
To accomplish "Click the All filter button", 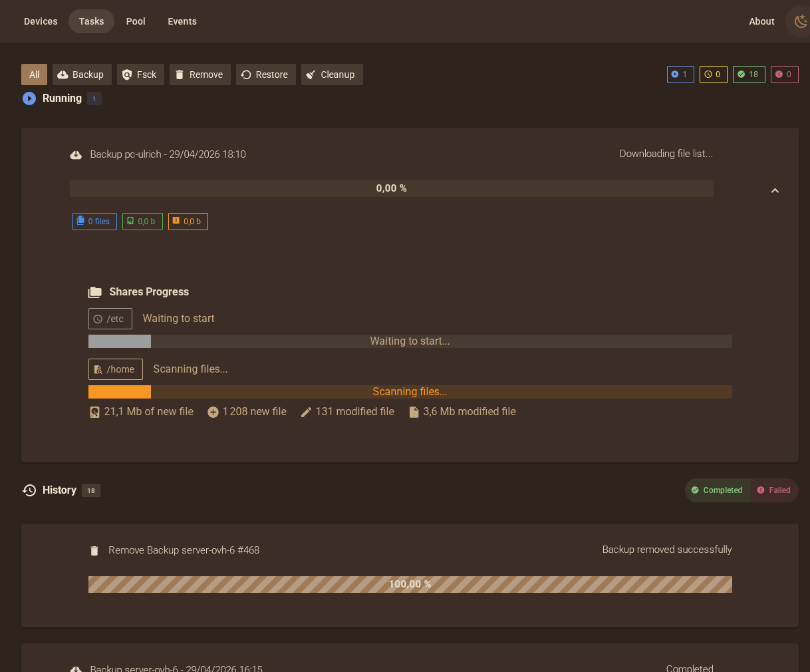I will click(34, 74).
